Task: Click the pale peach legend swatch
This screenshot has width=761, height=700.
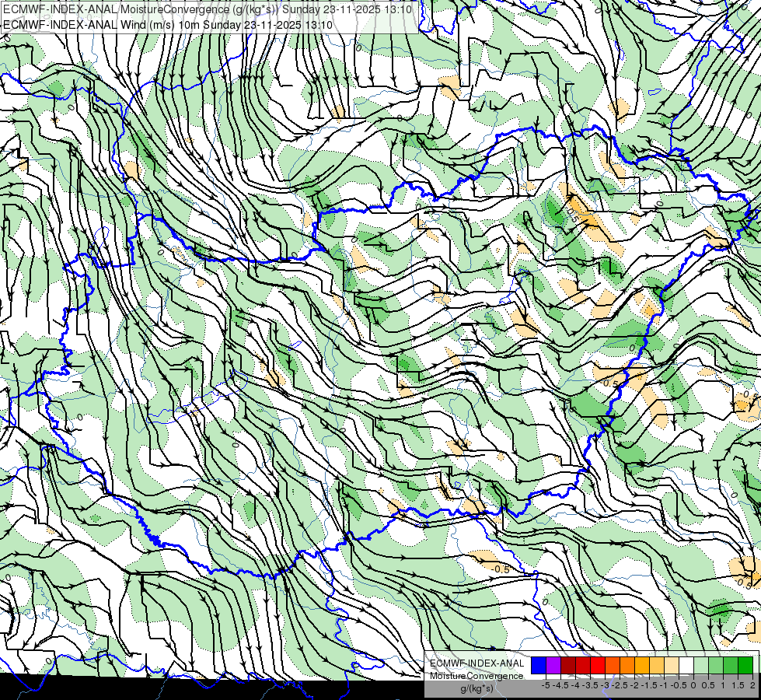Action: [x=671, y=666]
